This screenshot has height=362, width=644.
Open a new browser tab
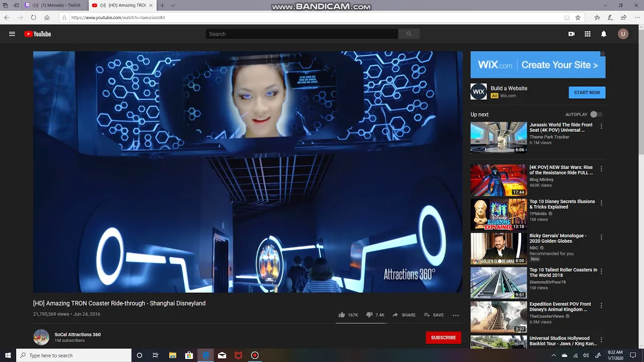click(x=162, y=6)
